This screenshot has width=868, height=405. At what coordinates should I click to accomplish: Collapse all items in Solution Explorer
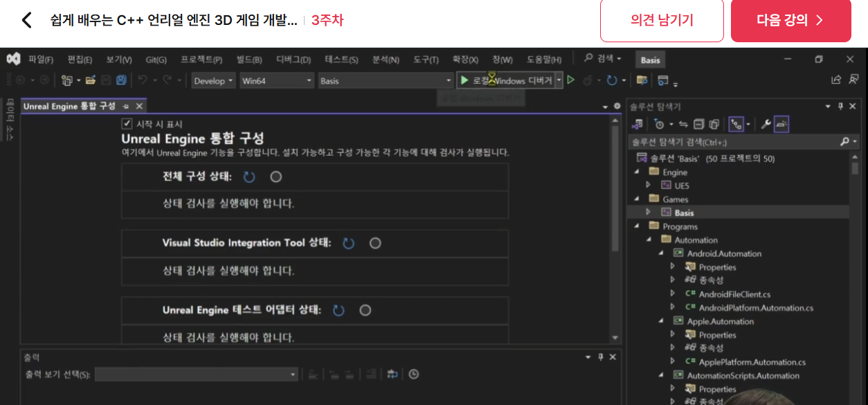tap(698, 124)
